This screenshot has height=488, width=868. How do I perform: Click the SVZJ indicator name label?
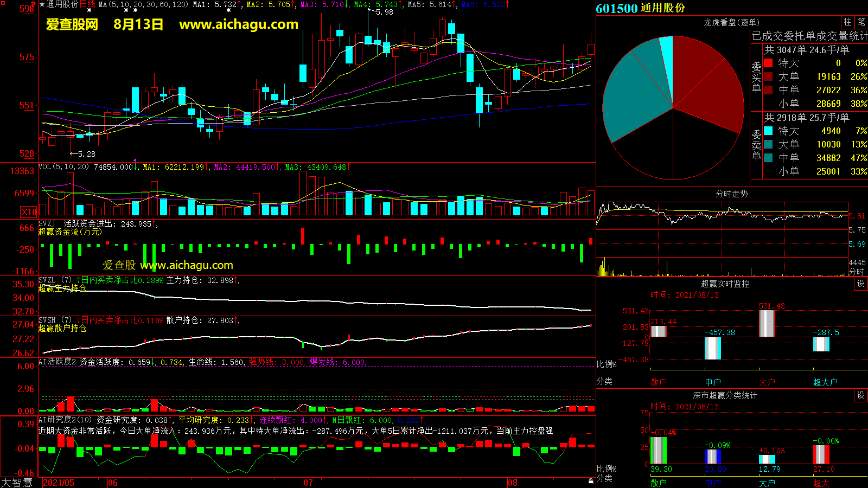(47, 223)
